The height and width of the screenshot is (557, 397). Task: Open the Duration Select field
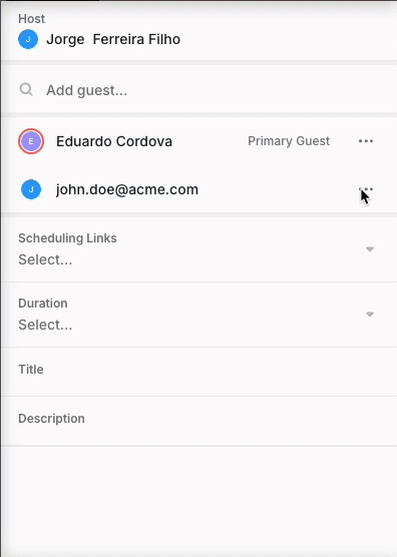coord(199,315)
